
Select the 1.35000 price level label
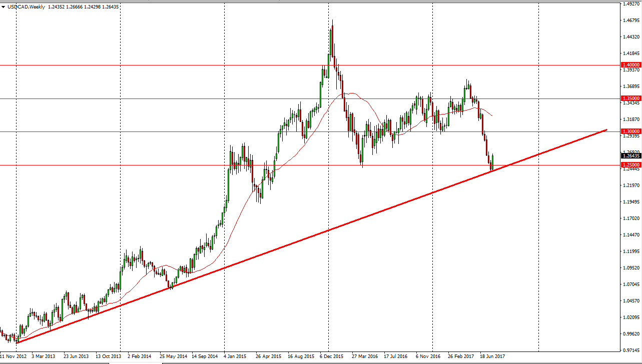(x=630, y=98)
